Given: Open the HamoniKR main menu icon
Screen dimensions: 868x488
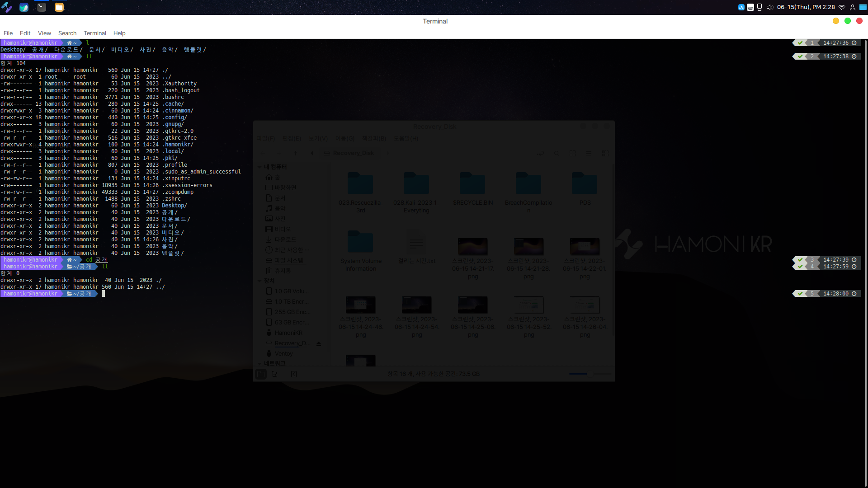Looking at the screenshot, I should [6, 7].
